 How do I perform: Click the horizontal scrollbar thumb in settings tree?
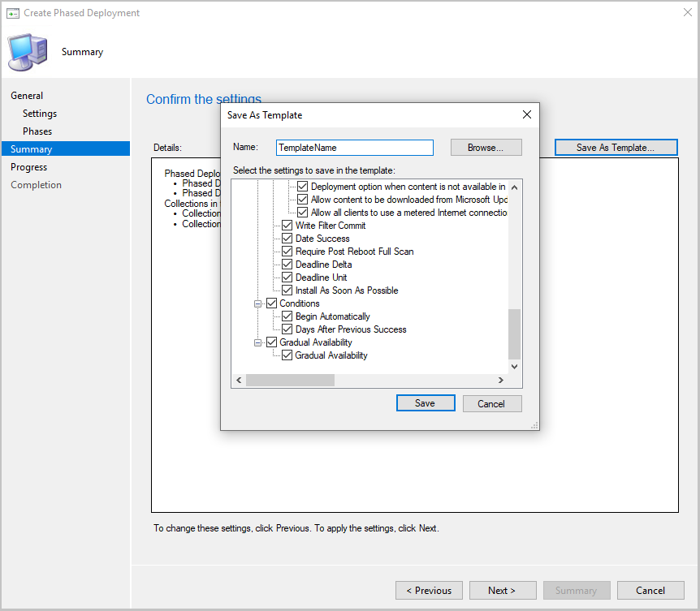click(x=290, y=380)
